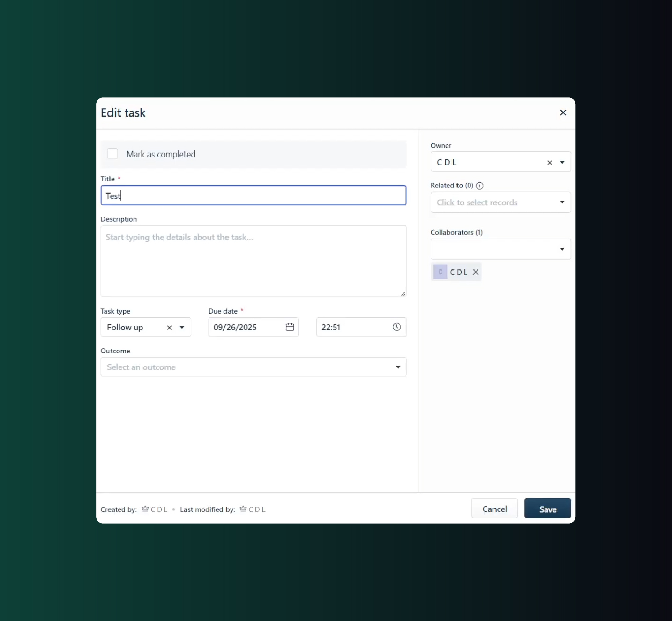Image resolution: width=672 pixels, height=621 pixels.
Task: Open the Owner dropdown
Action: click(x=562, y=162)
